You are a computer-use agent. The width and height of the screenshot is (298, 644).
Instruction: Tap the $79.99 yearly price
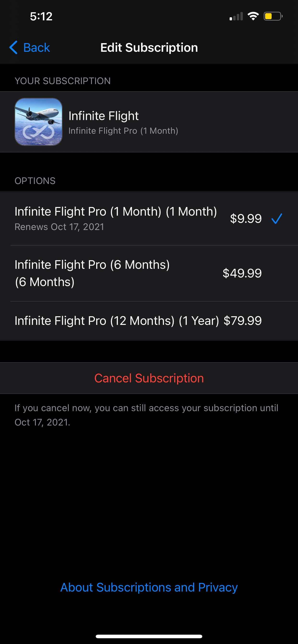coord(242,321)
